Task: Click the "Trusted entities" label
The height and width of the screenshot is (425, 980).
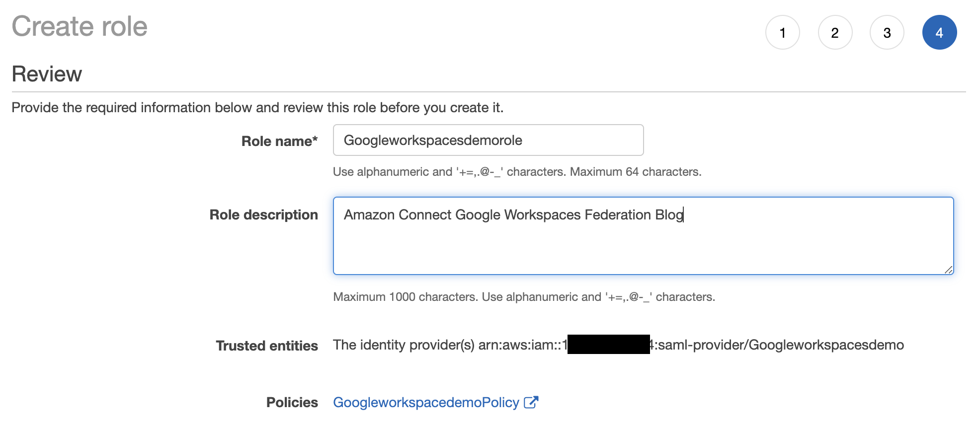Action: (266, 346)
